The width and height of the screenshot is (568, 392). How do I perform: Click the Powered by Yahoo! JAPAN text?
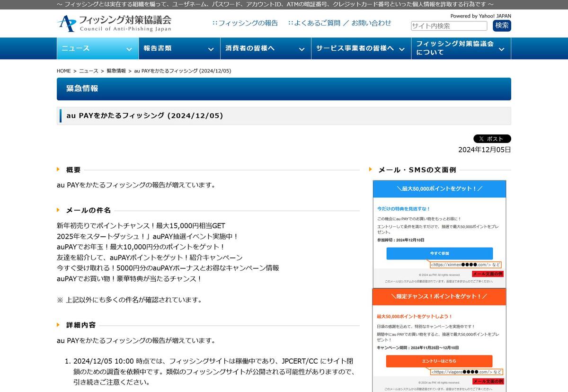point(481,16)
